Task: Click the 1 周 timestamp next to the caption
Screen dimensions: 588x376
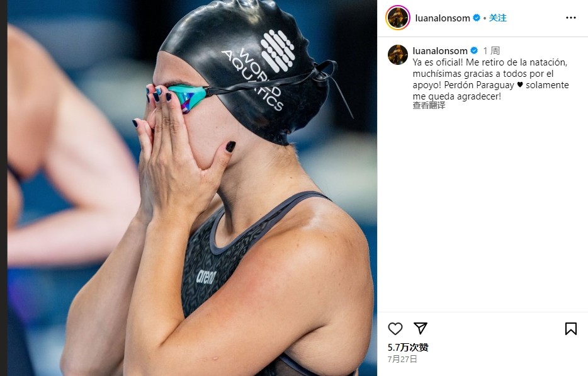Action: 491,50
